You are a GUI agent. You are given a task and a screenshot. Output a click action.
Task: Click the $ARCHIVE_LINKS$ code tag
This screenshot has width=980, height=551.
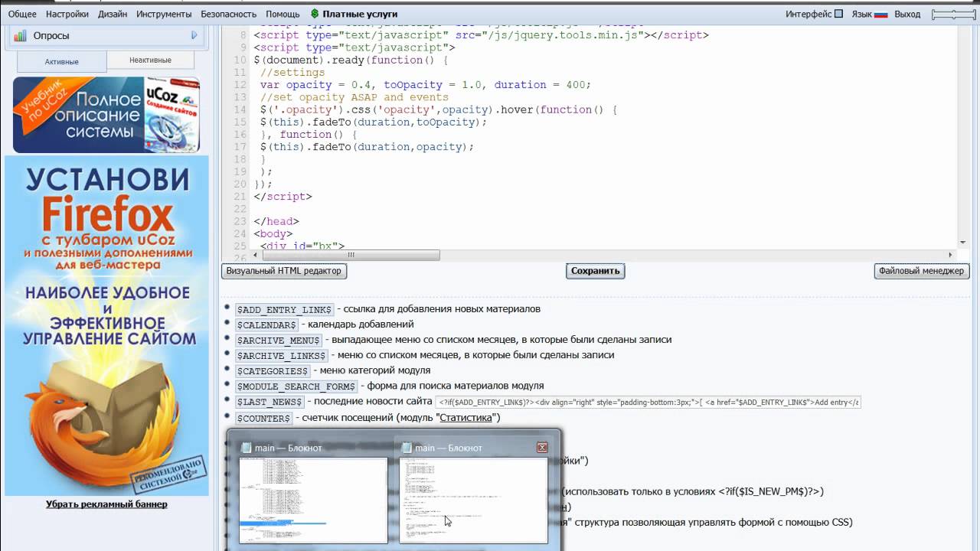pos(282,355)
